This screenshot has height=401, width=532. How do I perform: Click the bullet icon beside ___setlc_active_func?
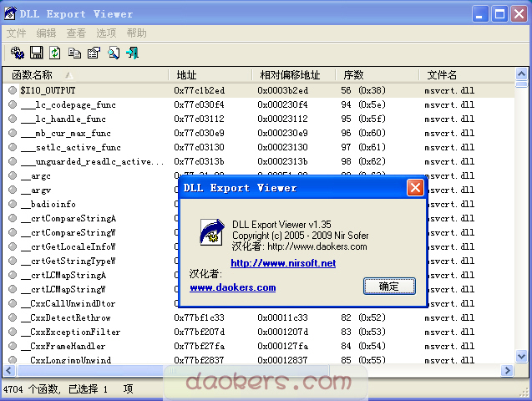click(x=13, y=147)
